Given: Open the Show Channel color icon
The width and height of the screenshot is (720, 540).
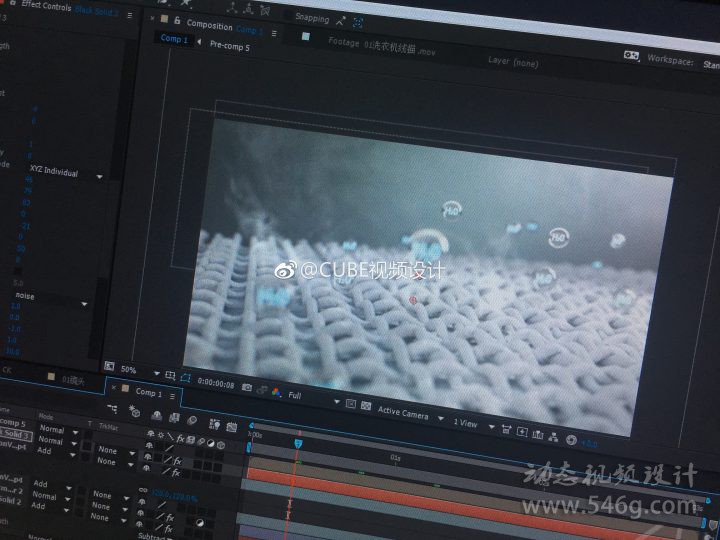Looking at the screenshot, I should pos(276,393).
